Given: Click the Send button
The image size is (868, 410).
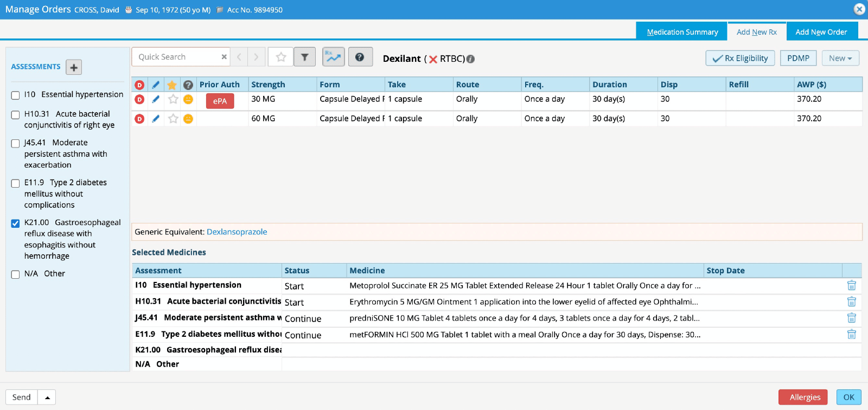Looking at the screenshot, I should click(x=22, y=398).
